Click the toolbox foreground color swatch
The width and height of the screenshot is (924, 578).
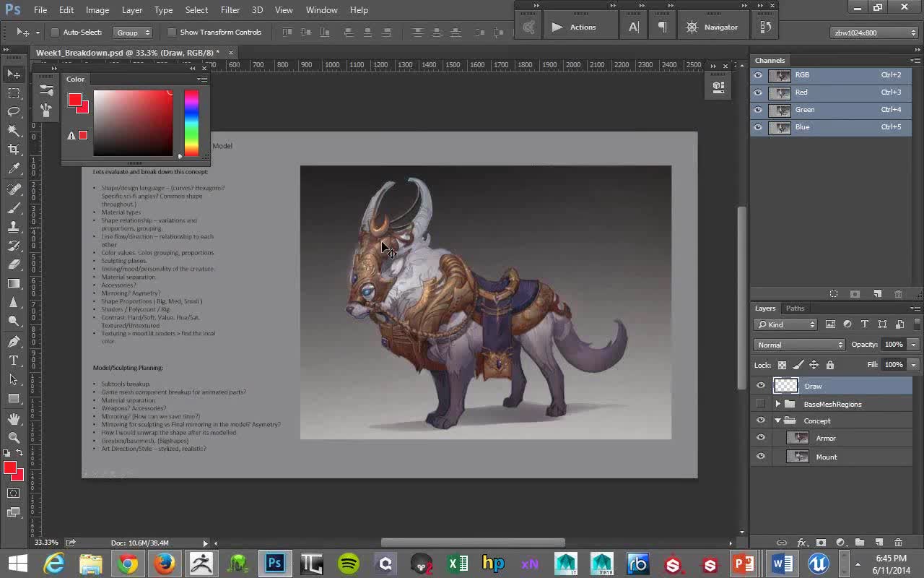click(x=10, y=468)
